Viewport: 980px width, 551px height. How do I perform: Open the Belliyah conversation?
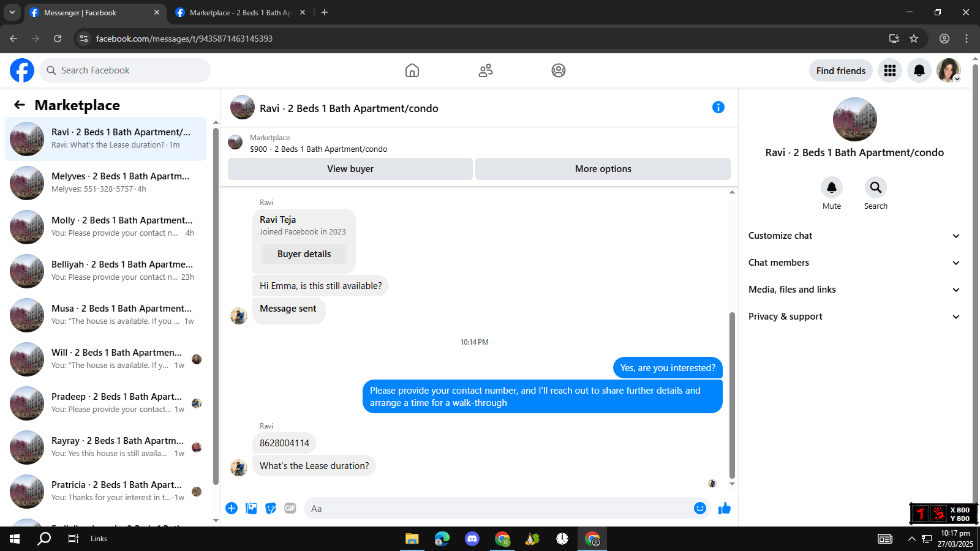click(105, 271)
